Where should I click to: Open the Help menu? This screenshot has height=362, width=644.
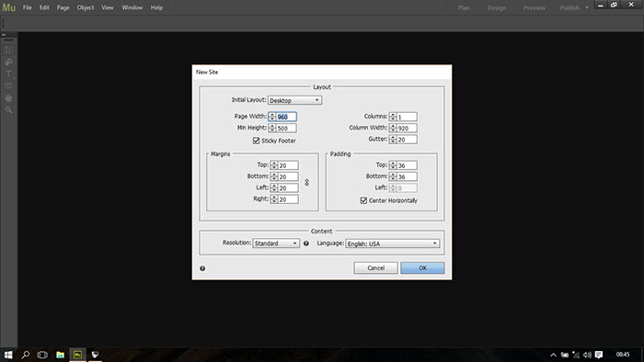pos(156,7)
